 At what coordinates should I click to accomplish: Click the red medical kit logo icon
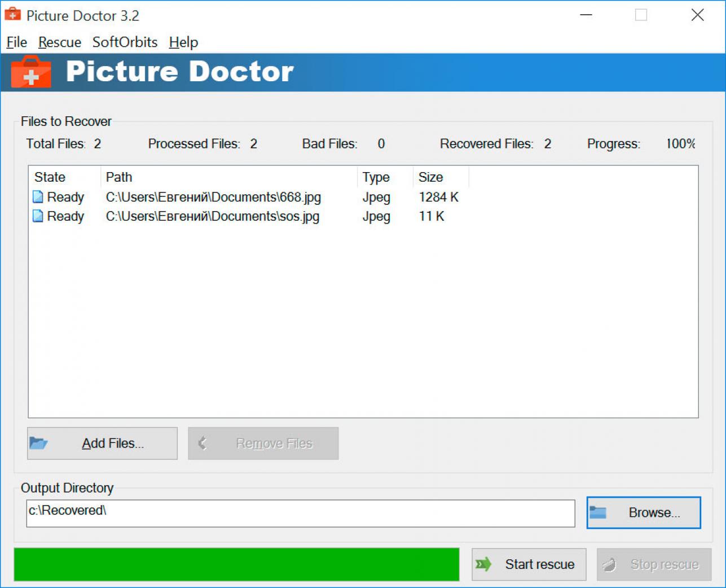(x=30, y=72)
